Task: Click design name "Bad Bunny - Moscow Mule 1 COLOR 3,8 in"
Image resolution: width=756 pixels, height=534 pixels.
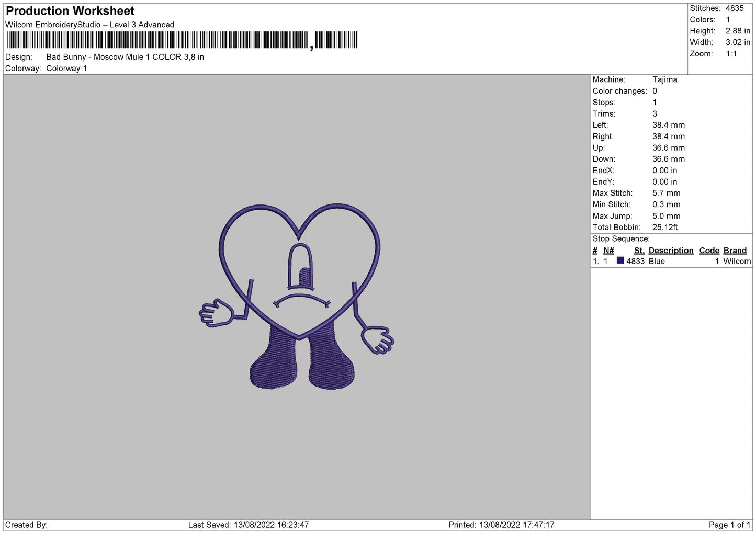Action: click(125, 57)
